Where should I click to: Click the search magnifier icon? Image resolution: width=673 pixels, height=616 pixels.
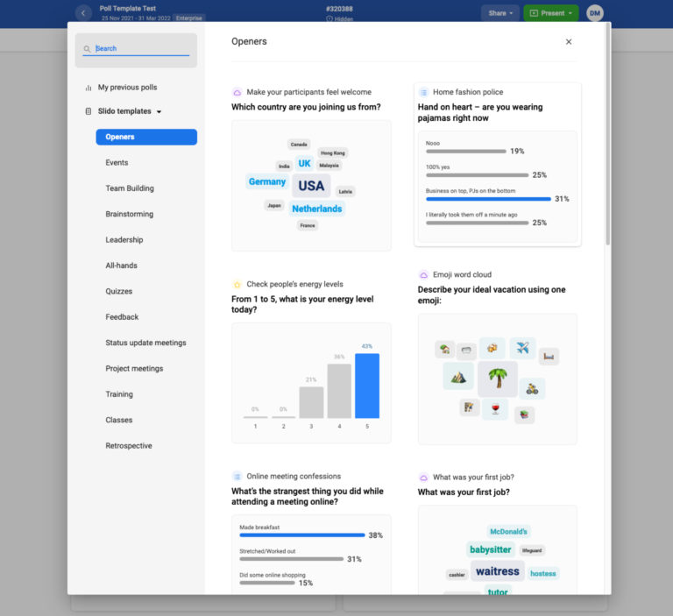click(x=88, y=49)
